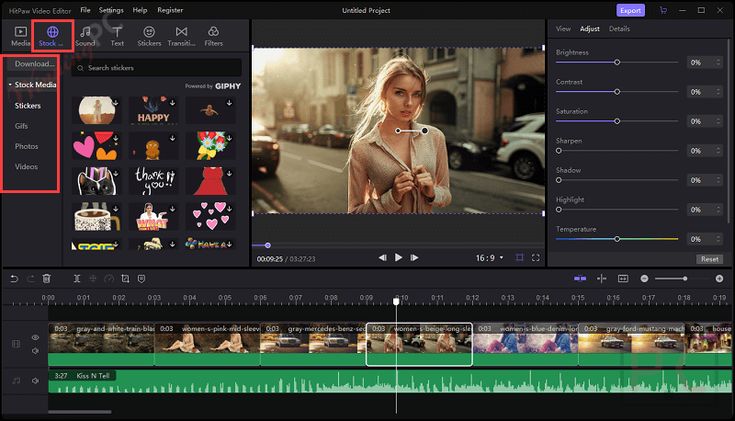The height and width of the screenshot is (421, 735).
Task: Undo the last action in the timeline toolbar
Action: [14, 278]
